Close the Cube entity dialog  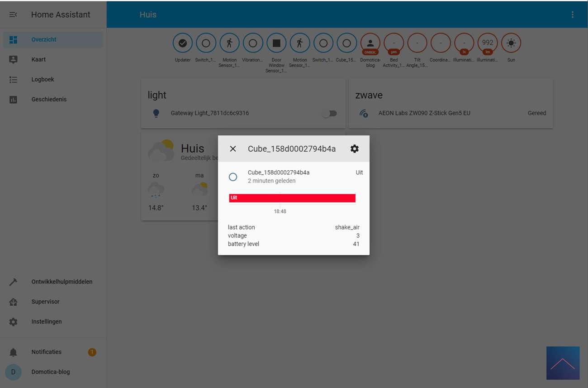click(233, 149)
